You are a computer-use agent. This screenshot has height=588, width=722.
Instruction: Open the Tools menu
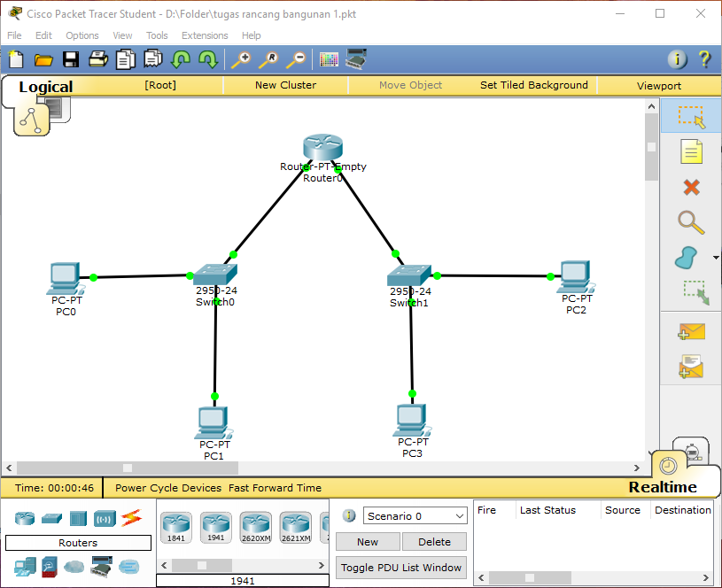coord(157,35)
